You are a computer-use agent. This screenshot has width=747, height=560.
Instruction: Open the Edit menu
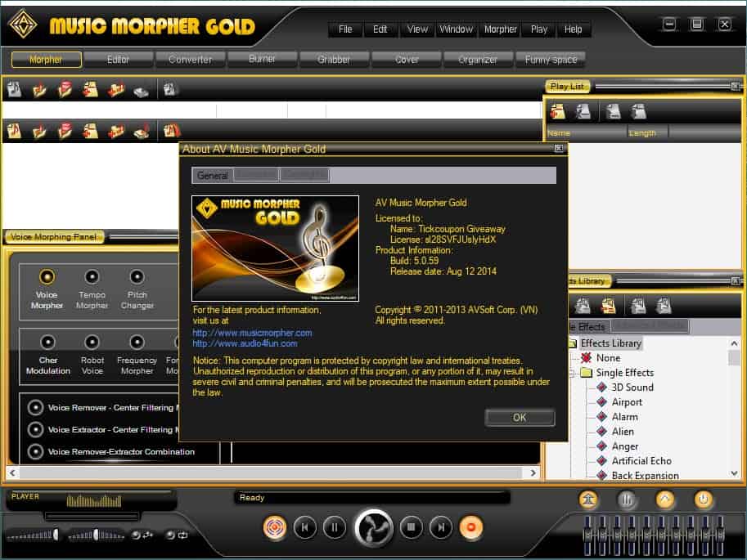380,29
